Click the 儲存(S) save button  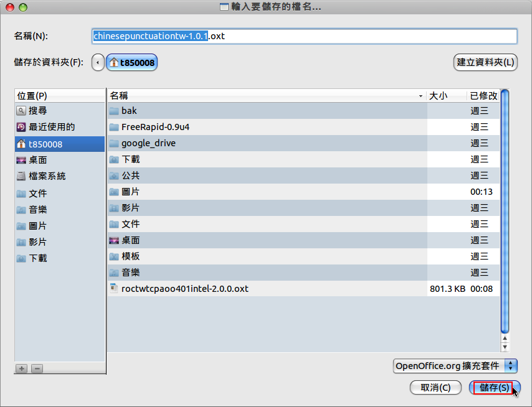click(494, 388)
